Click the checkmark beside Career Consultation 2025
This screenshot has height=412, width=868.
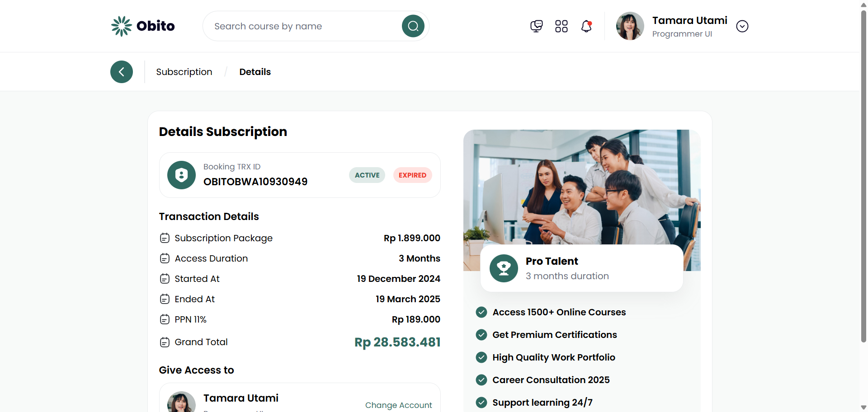click(481, 380)
